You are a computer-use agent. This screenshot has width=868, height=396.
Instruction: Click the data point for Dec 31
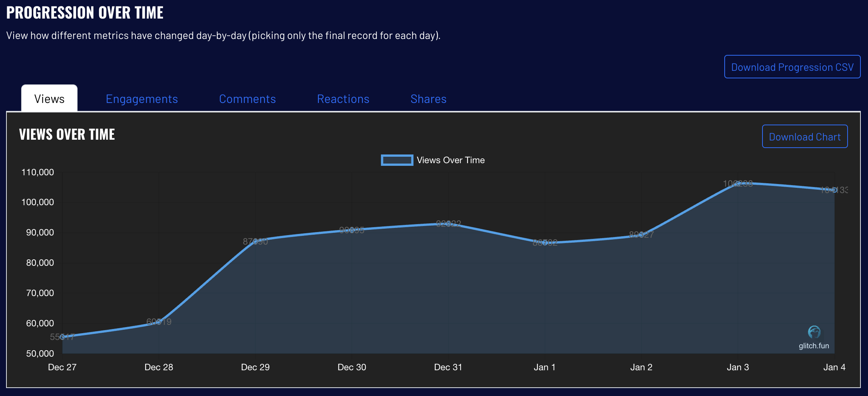point(448,224)
